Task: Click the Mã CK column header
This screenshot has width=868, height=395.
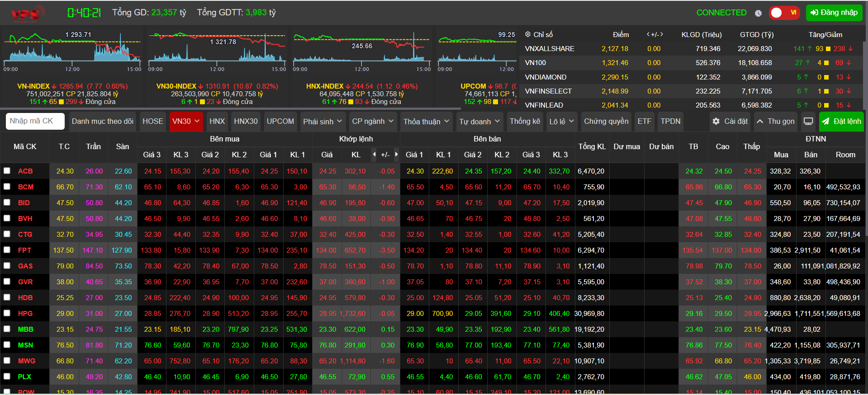Action: pyautogui.click(x=25, y=146)
